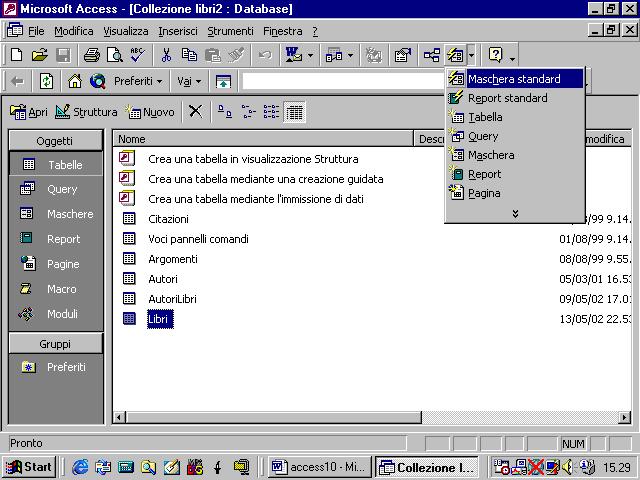Click the New database toolbar icon

click(16, 55)
